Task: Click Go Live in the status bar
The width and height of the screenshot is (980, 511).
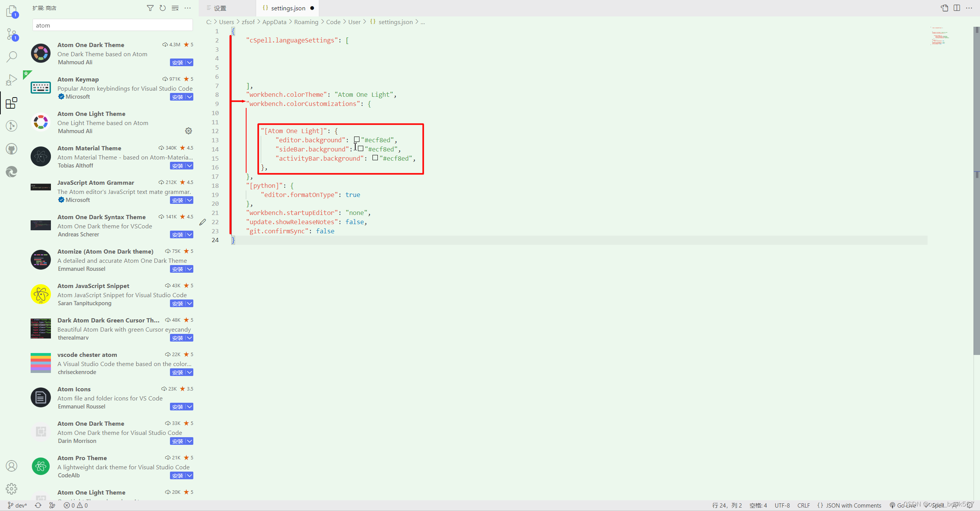Action: (x=903, y=505)
